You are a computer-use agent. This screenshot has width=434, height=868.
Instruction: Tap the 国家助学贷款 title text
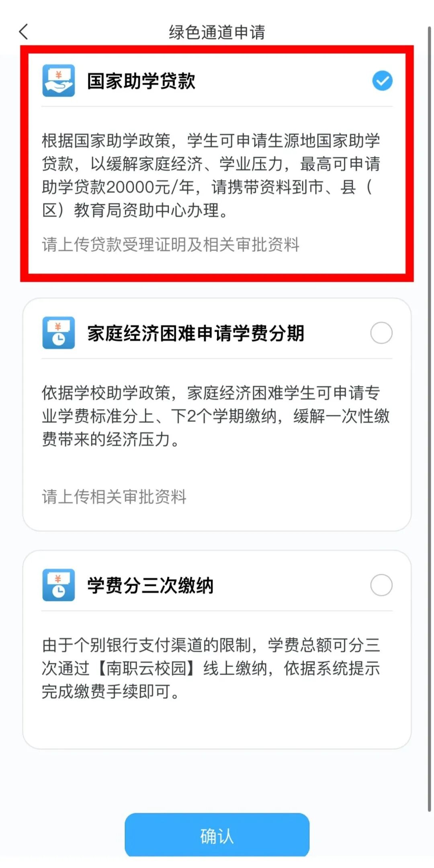pos(141,81)
